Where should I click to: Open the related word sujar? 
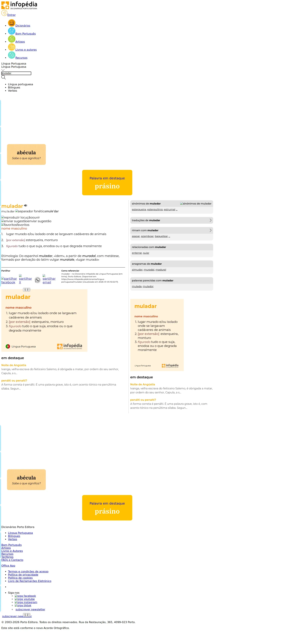pos(146,253)
